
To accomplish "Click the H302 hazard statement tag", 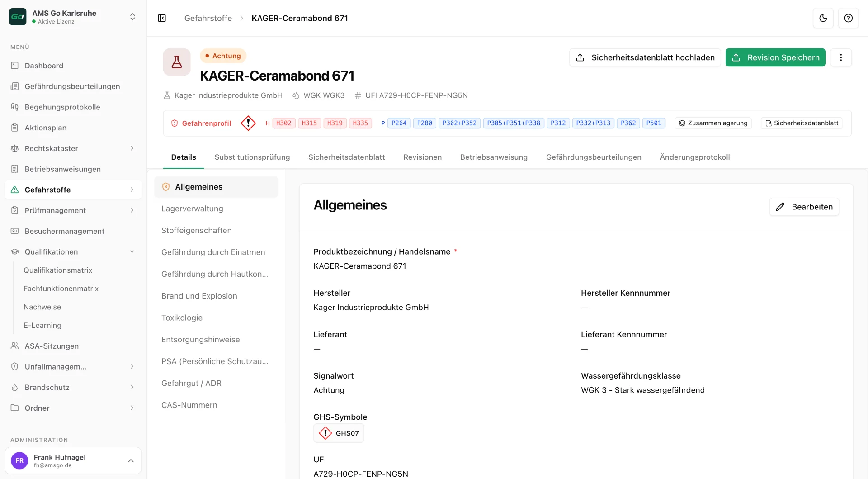I will point(284,123).
